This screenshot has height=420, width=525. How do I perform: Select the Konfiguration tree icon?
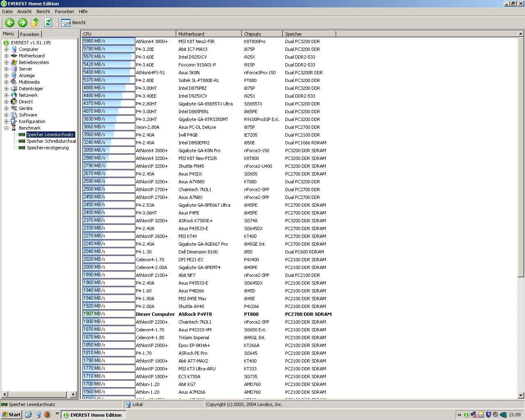[x=14, y=121]
